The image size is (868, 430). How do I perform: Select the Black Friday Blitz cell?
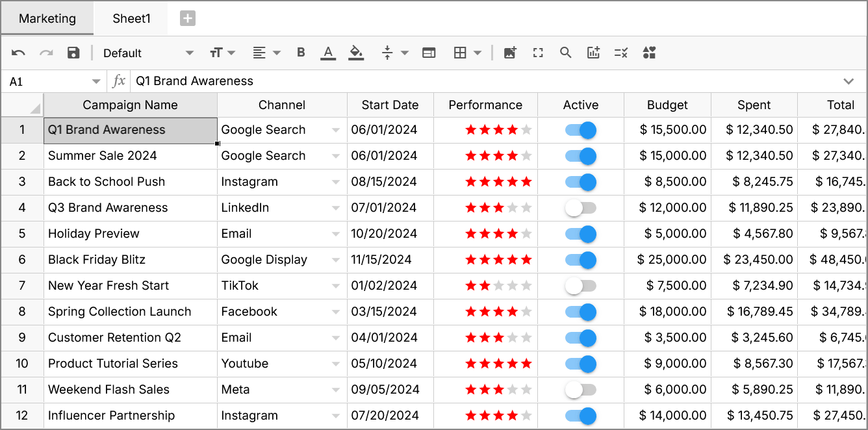[130, 260]
